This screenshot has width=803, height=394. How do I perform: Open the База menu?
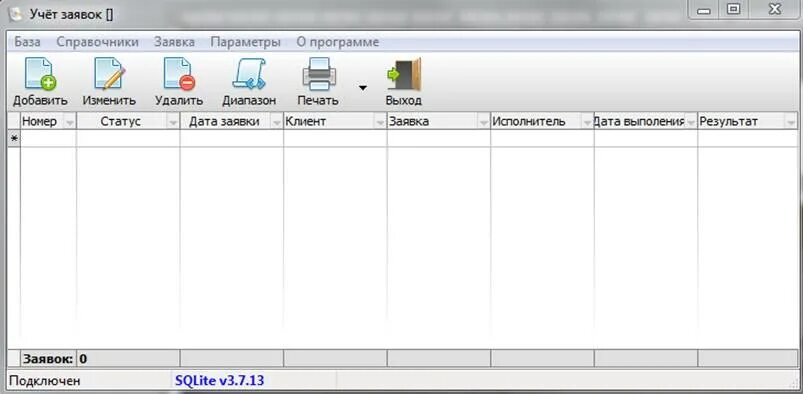27,42
